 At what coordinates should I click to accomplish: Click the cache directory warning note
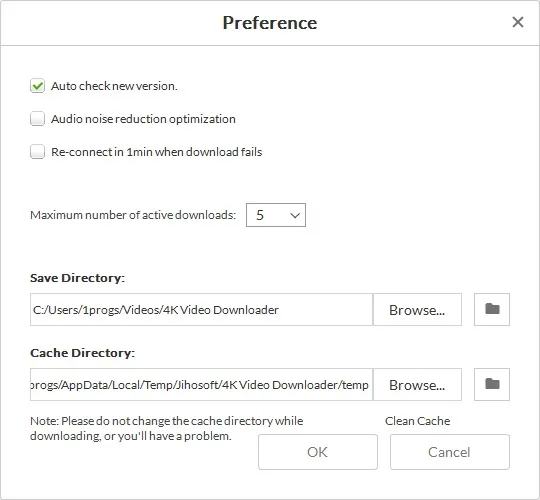point(167,428)
